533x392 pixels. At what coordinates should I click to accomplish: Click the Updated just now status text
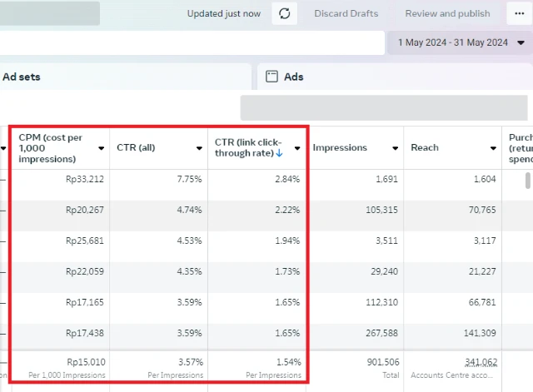pos(223,13)
